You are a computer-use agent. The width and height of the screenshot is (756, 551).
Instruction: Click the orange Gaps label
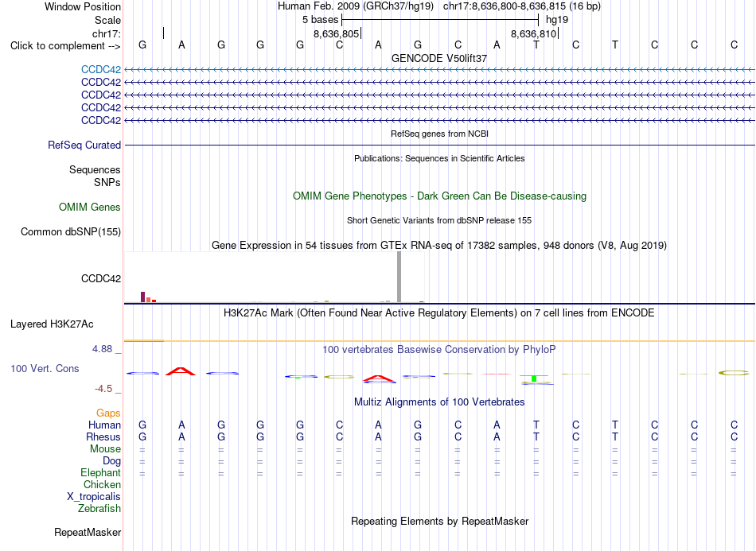(x=108, y=413)
